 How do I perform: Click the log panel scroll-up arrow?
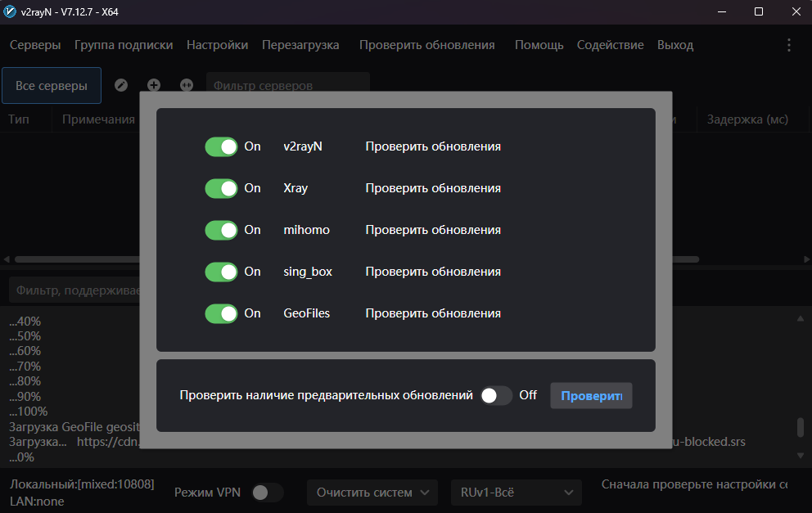click(800, 318)
